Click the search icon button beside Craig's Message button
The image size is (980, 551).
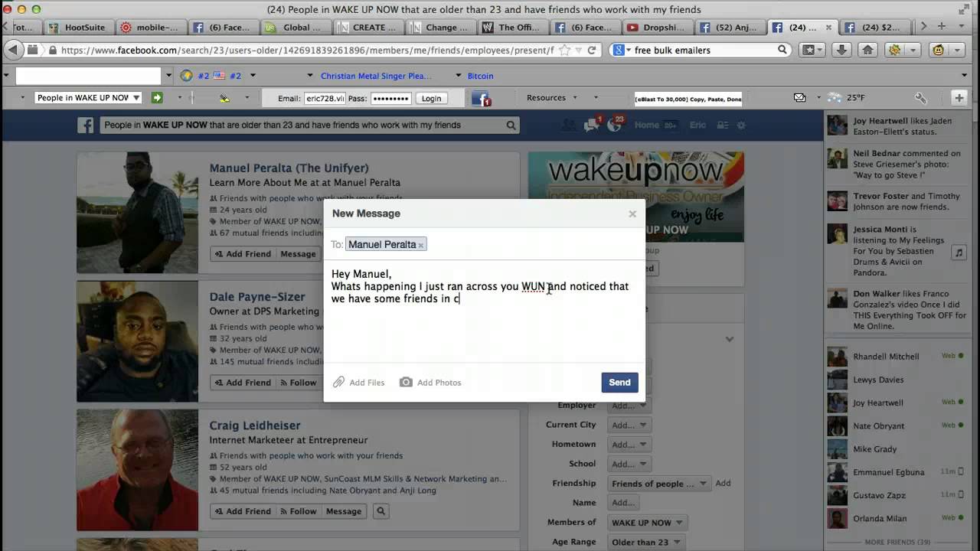point(381,511)
